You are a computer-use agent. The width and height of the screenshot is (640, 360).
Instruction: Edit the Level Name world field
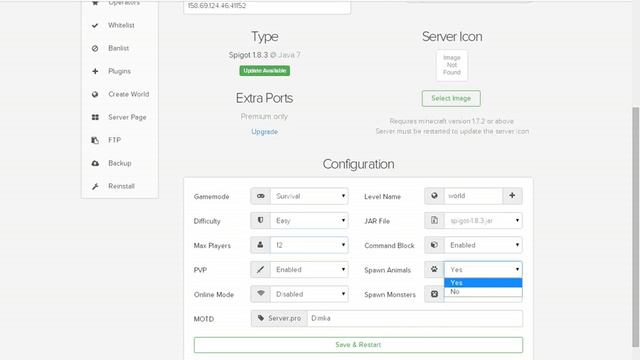coord(473,196)
